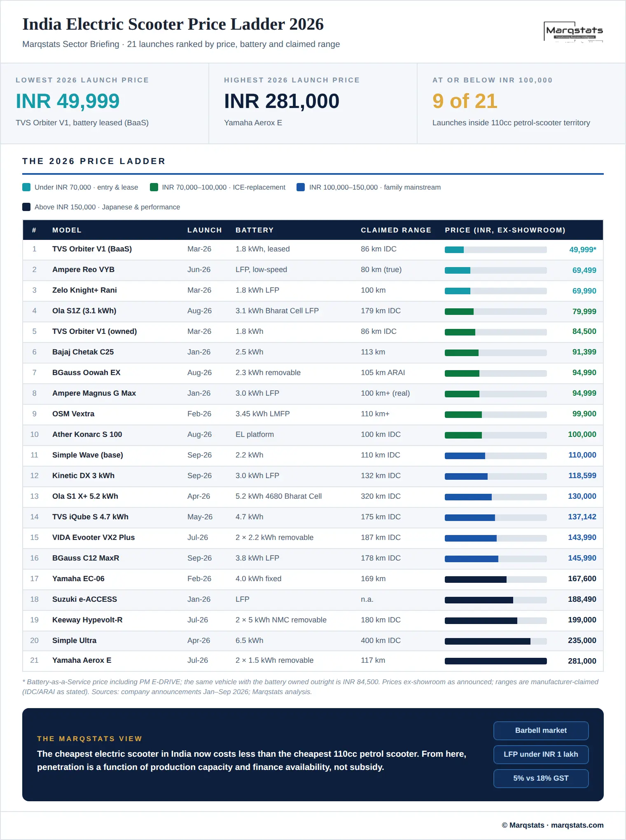Screen dimensions: 626x840
Task: Select the Ather Konarc S 100 model name
Action: click(87, 434)
